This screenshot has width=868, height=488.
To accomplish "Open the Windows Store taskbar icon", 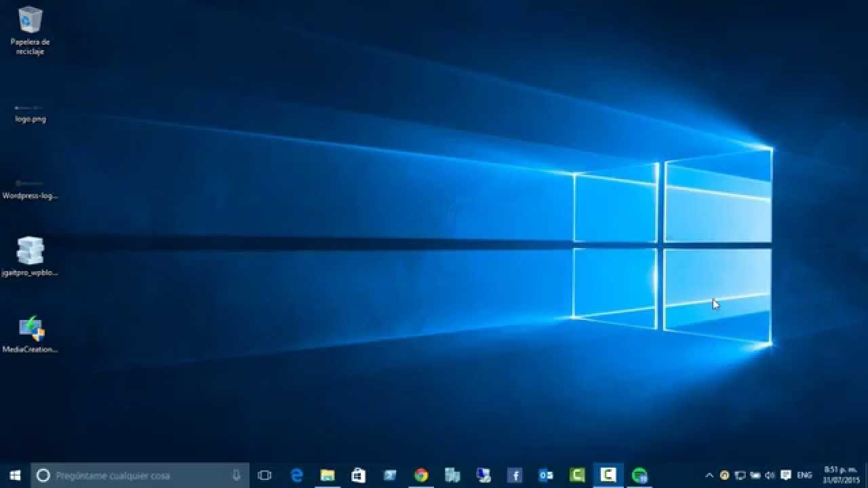I will click(359, 475).
